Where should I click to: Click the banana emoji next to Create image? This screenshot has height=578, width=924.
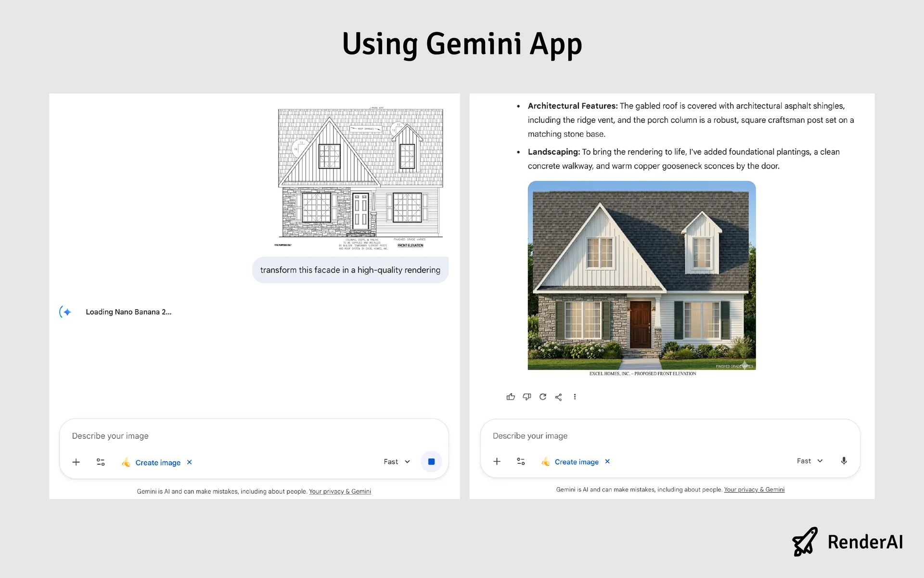pyautogui.click(x=126, y=462)
